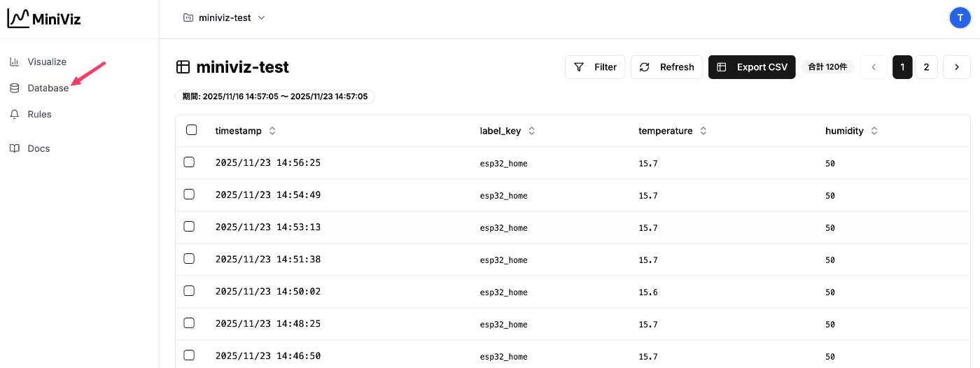Click the table icon beside miniviz-test heading
This screenshot has height=368, width=980.
point(183,67)
